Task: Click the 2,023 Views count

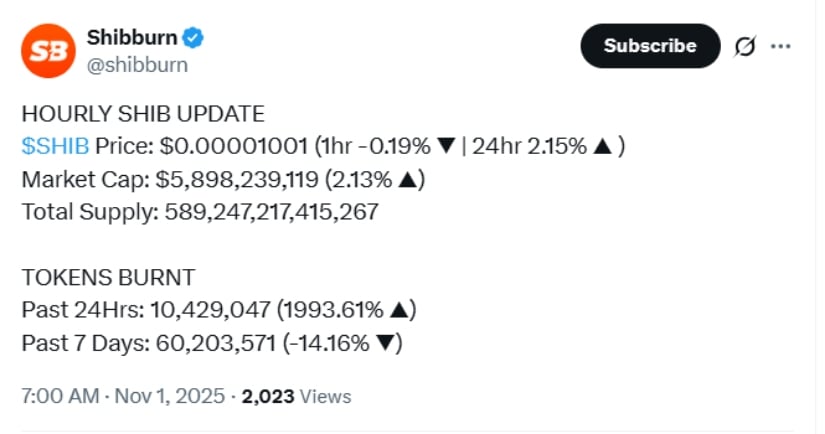Action: click(x=296, y=396)
